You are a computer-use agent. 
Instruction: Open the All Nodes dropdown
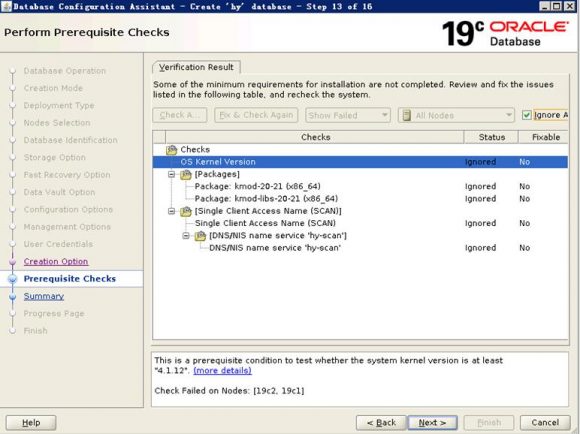pos(456,115)
